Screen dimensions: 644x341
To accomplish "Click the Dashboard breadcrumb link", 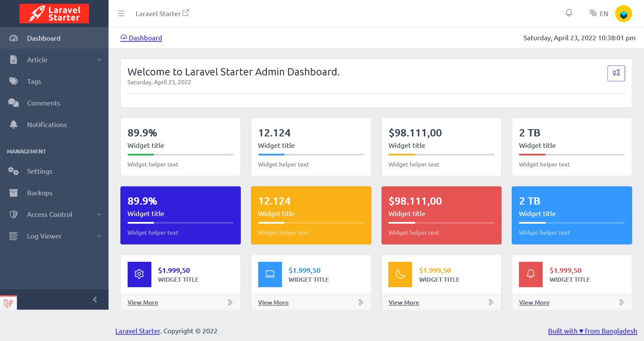I will click(141, 38).
